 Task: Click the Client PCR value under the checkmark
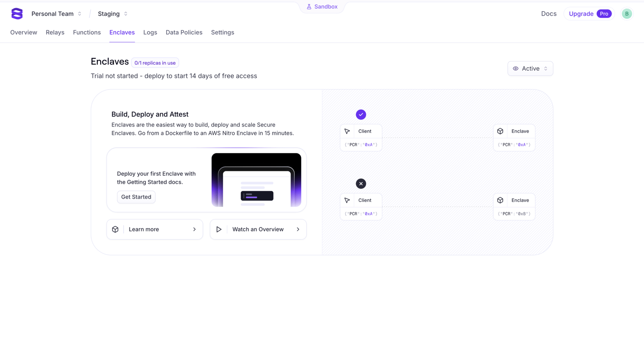point(361,145)
